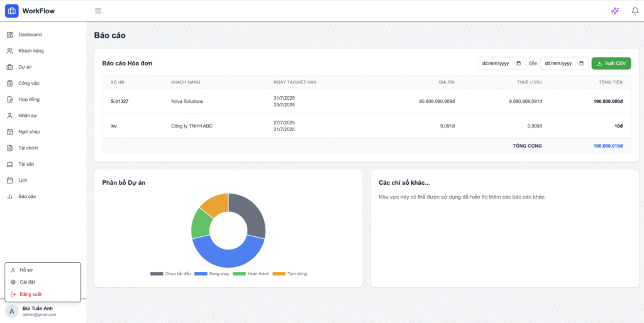Image resolution: width=644 pixels, height=323 pixels.
Task: Select Hồ sơ from the user menu
Action: [26, 270]
